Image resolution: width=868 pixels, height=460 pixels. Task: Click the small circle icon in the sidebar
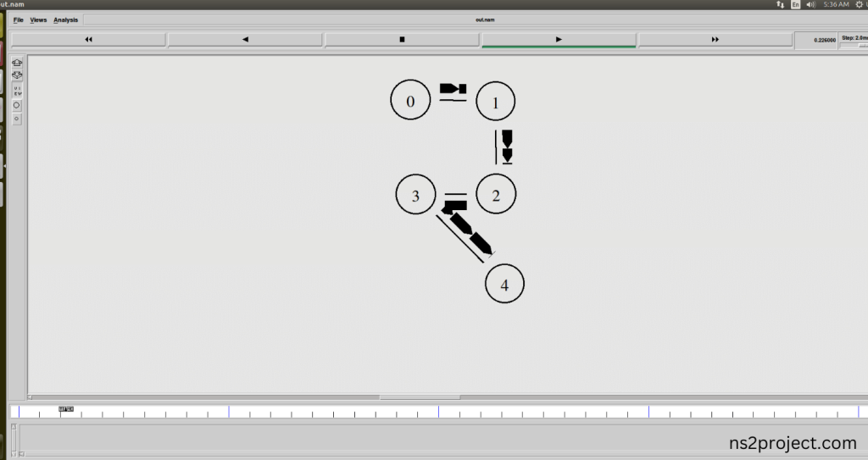point(17,119)
